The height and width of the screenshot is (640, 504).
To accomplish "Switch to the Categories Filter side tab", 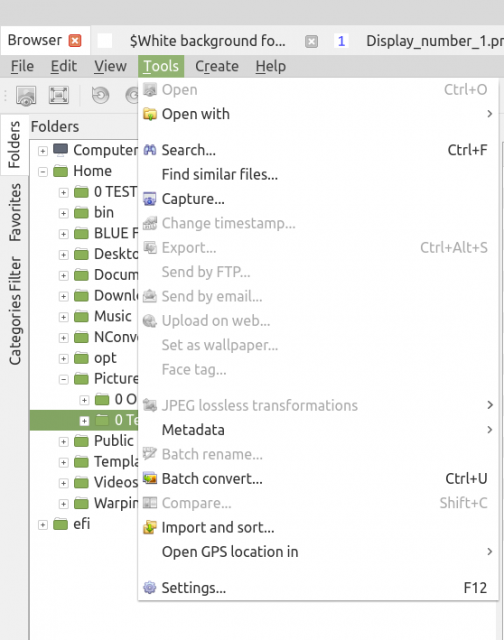I will tap(15, 311).
